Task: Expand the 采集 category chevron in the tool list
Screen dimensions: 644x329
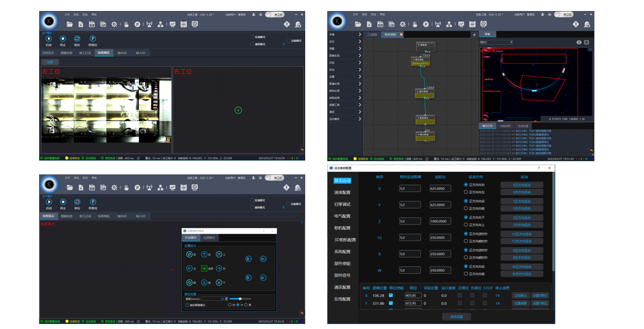Action: [x=359, y=35]
